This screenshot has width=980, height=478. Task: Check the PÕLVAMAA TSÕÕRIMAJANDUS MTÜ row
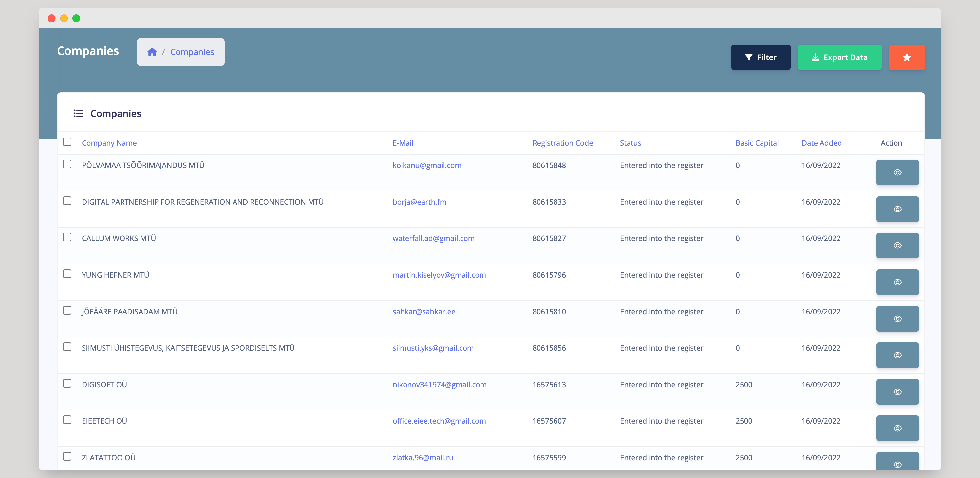tap(67, 164)
